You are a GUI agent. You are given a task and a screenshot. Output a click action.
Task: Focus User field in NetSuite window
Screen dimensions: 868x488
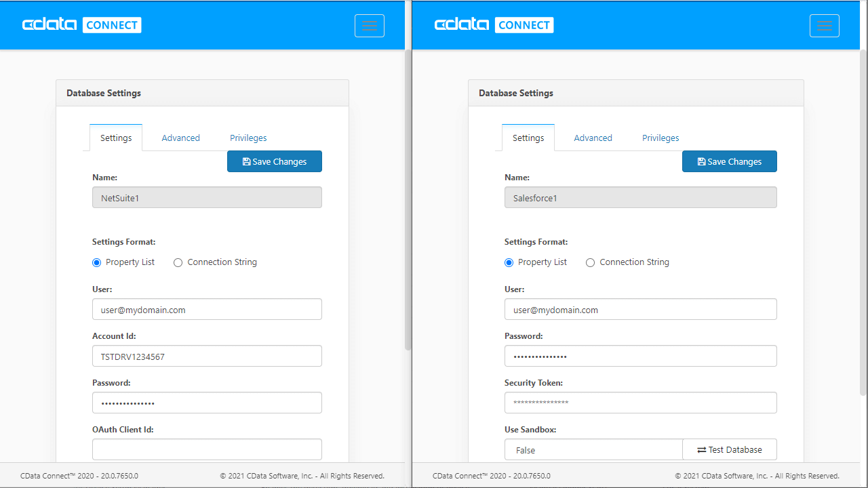point(207,309)
